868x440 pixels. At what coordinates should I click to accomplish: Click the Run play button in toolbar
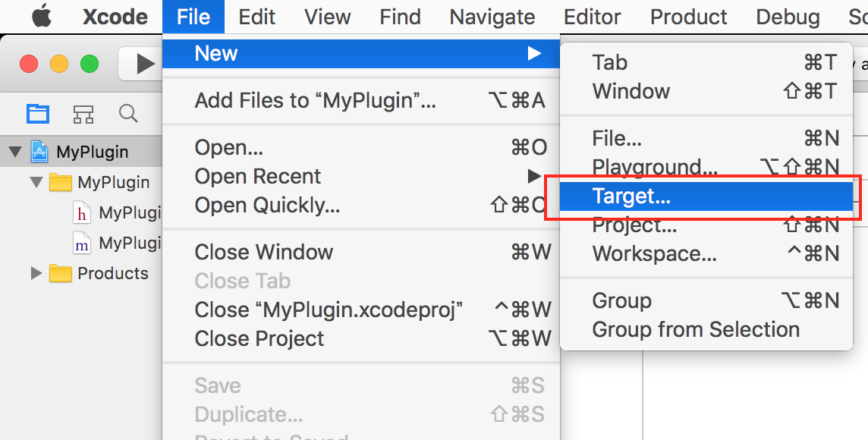click(144, 64)
